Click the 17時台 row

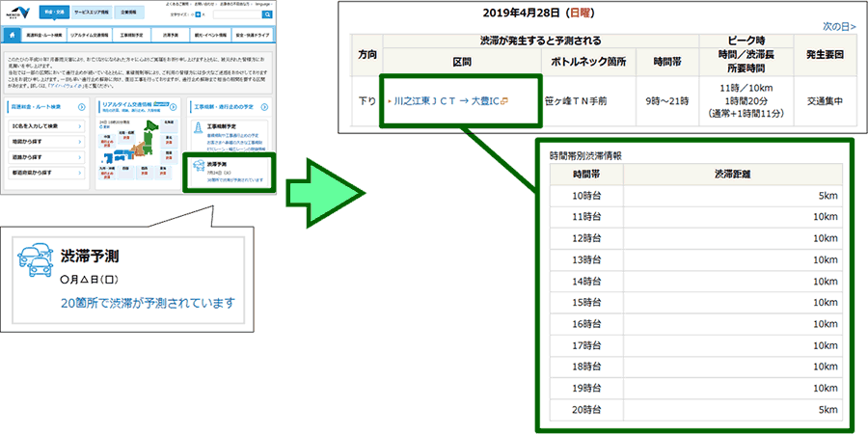pyautogui.click(x=696, y=346)
